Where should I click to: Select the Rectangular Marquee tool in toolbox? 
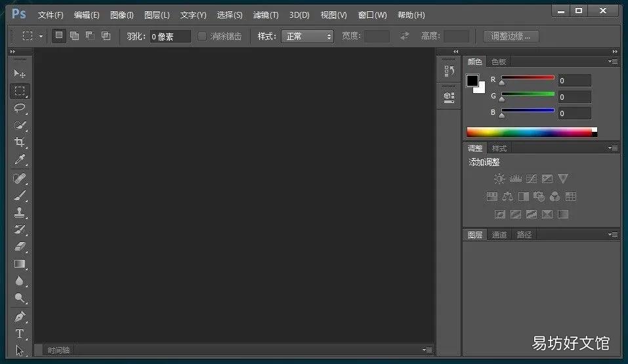19,91
